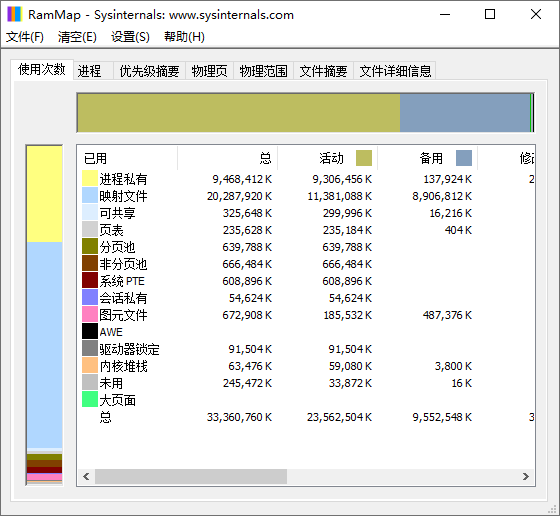Select the 大页面 row label
This screenshot has height=516, width=560.
tap(118, 400)
